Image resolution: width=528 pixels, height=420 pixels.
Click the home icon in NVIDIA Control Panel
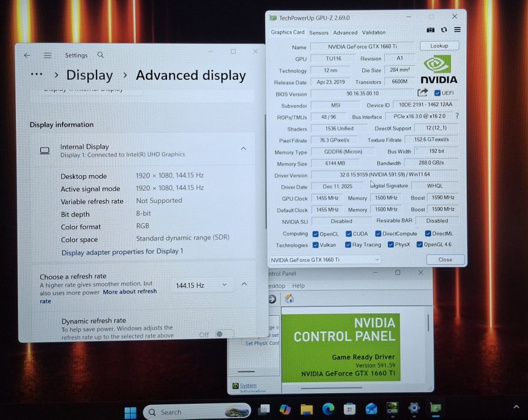[x=290, y=299]
